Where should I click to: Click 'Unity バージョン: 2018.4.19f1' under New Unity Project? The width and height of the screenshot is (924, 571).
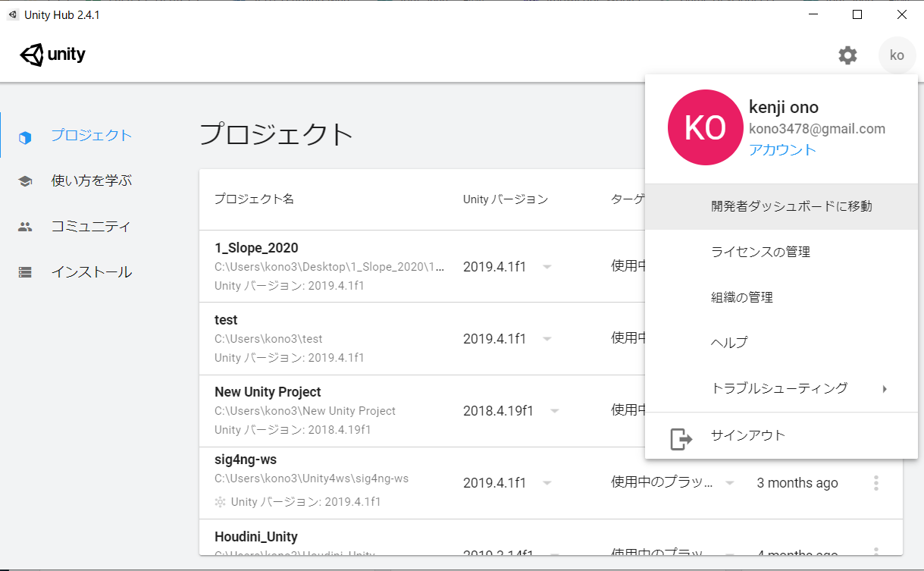pyautogui.click(x=293, y=430)
